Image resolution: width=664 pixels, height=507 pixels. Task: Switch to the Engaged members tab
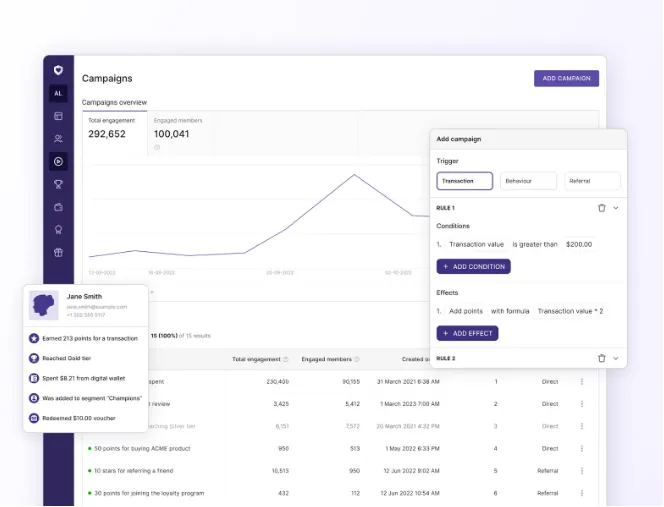tap(180, 133)
